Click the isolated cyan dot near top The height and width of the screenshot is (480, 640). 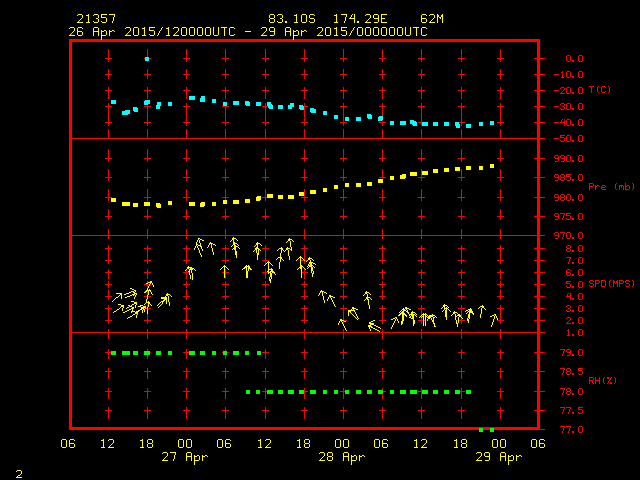[x=147, y=59]
